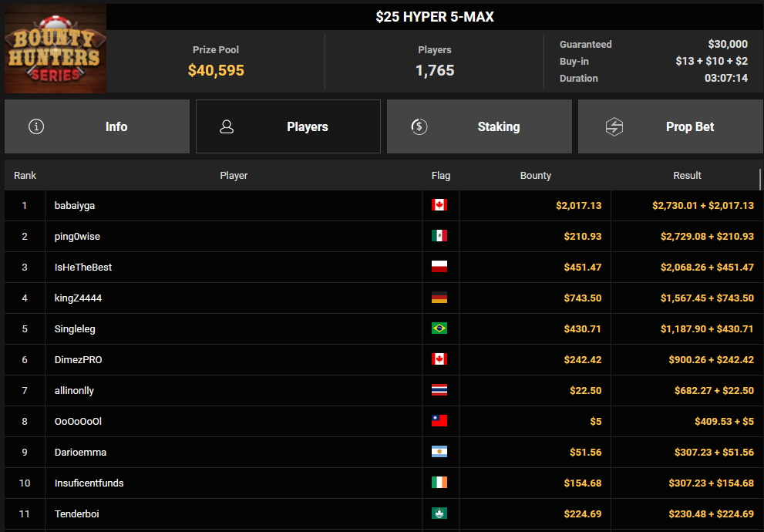Image resolution: width=764 pixels, height=532 pixels.
Task: Click the result $307.23 + $51.56
Action: click(714, 452)
